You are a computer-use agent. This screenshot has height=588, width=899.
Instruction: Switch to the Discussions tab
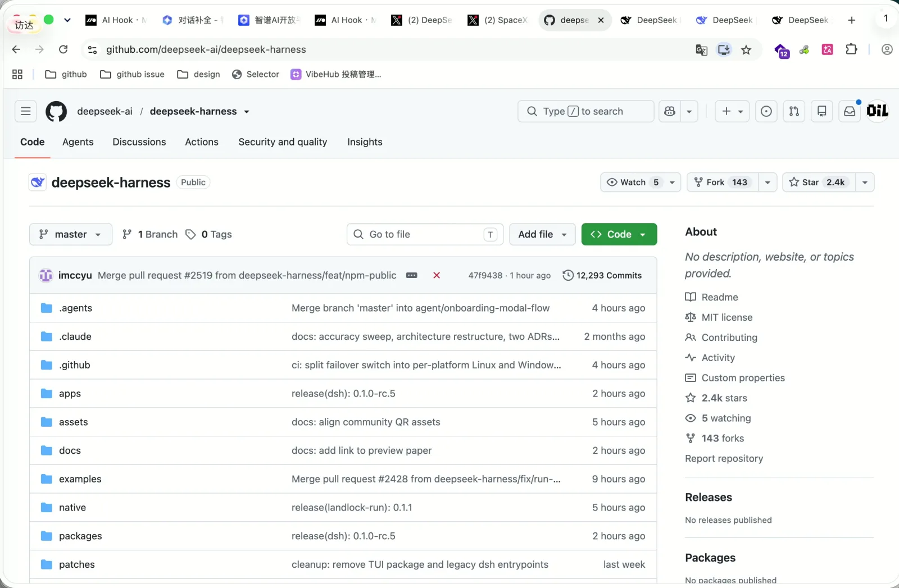coord(139,142)
